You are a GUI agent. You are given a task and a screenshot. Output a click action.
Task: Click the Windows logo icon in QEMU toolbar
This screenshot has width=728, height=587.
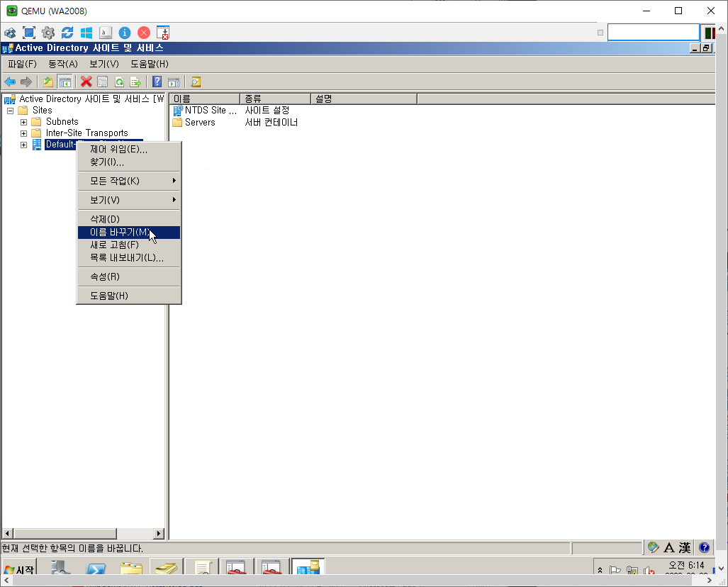[86, 33]
